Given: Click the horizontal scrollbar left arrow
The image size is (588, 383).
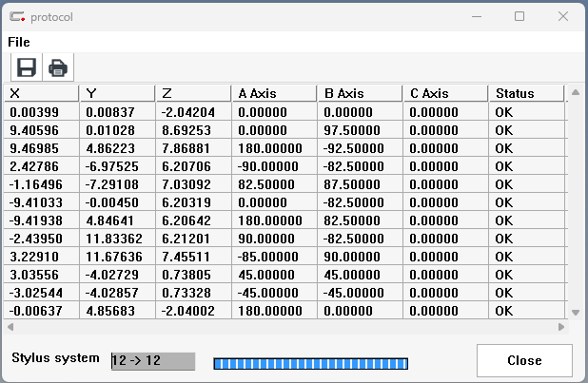Looking at the screenshot, I should tap(10, 326).
